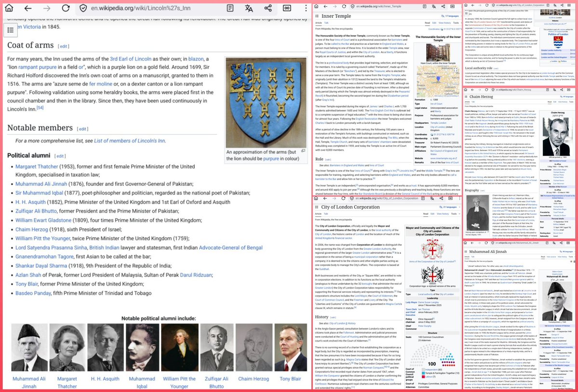This screenshot has height=392, width=578.
Task: Open View history tab on Inner Temple page
Action: (444, 23)
